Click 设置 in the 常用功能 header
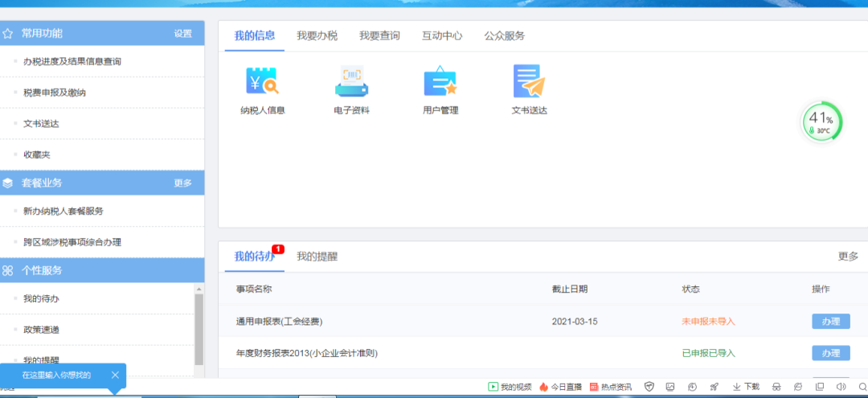The height and width of the screenshot is (398, 868). [x=182, y=34]
